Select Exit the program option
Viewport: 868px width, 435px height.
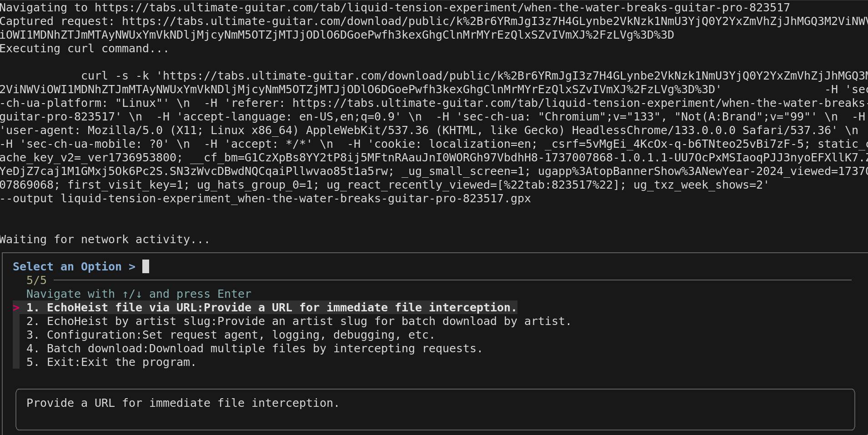click(x=111, y=362)
